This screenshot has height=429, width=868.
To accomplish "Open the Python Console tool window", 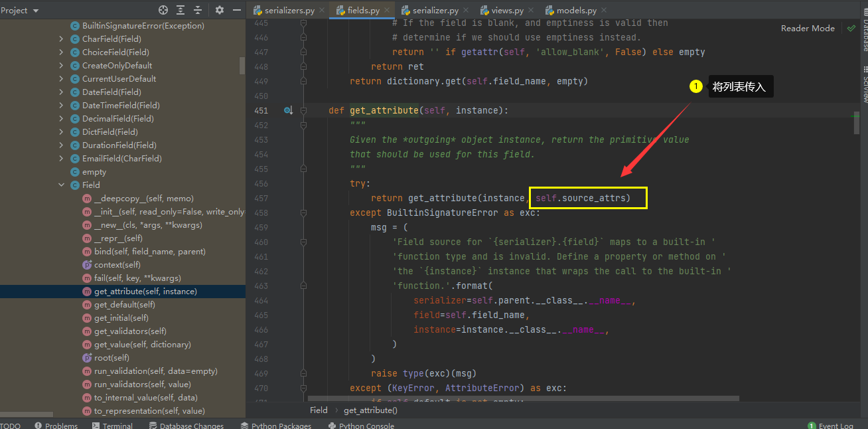I will point(360,426).
